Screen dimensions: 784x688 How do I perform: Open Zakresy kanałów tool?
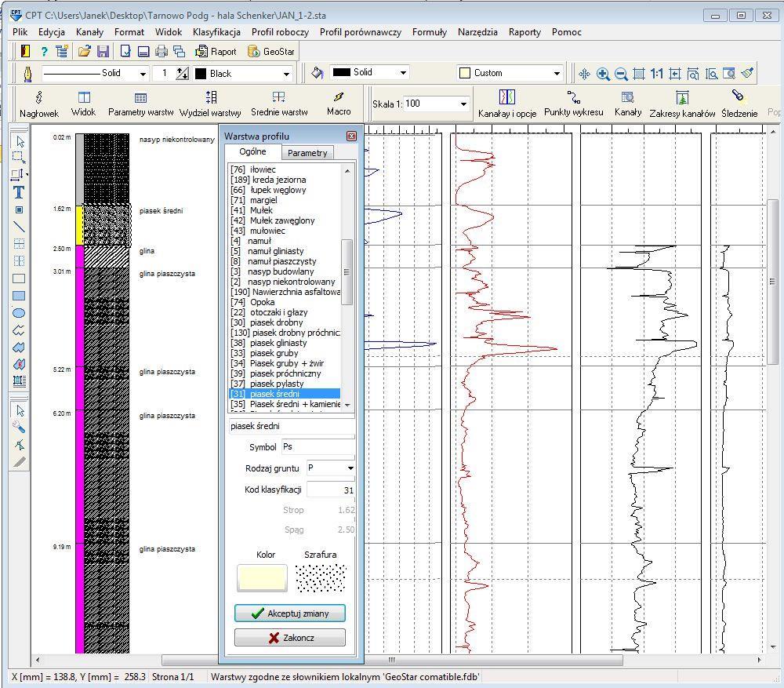[x=682, y=104]
